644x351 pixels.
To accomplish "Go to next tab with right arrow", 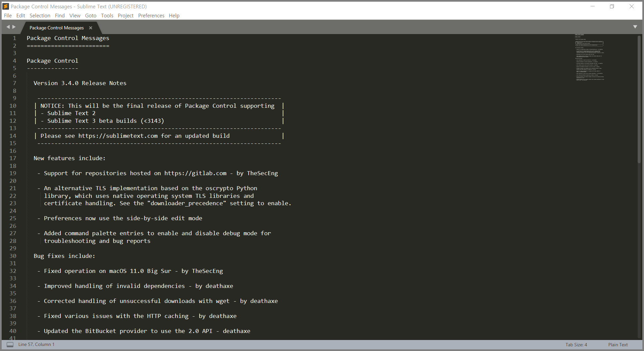I will tap(14, 27).
